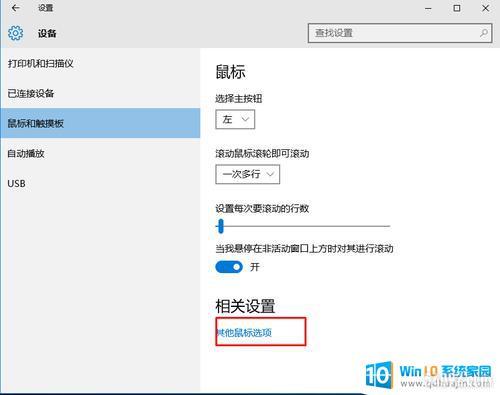Screen dimensions: 500x395
Task: Open the 一次多行 scroll dropdown
Action: pos(247,174)
